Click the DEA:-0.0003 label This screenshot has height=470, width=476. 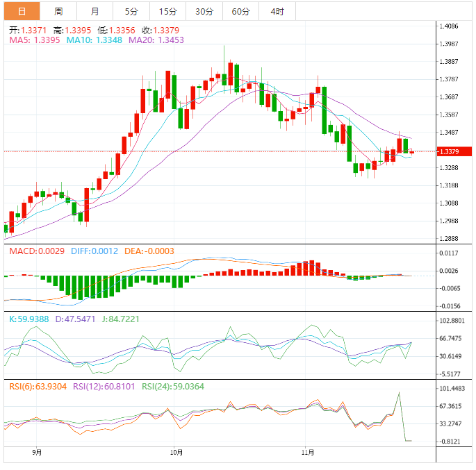tap(149, 251)
